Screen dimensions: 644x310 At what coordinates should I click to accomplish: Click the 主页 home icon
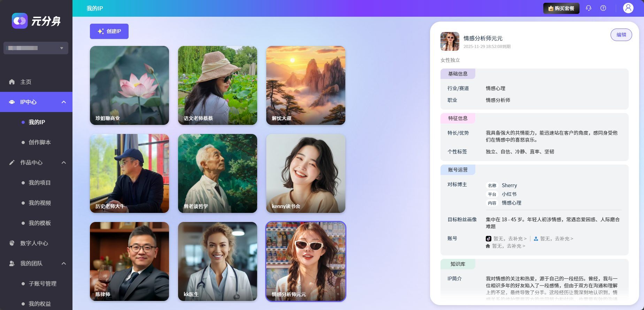(x=12, y=82)
